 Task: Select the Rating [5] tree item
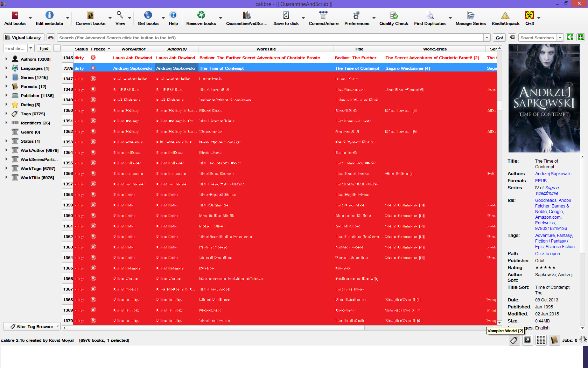[30, 105]
